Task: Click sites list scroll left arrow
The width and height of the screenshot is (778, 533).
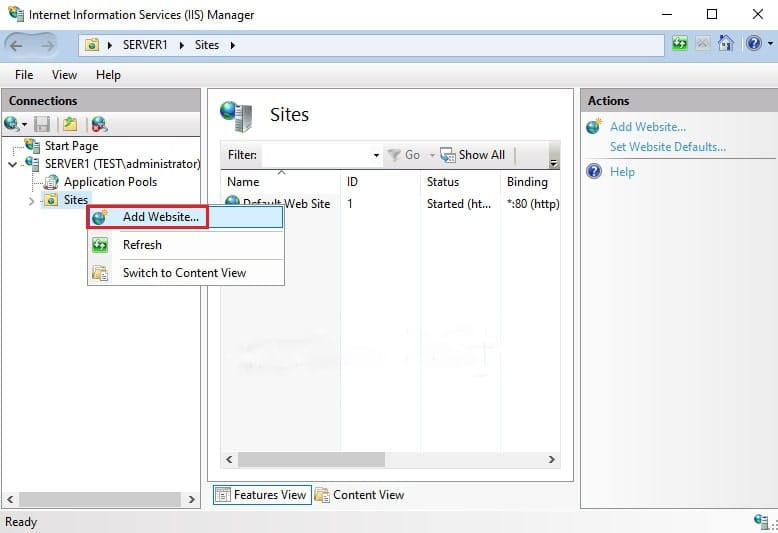Action: (229, 460)
